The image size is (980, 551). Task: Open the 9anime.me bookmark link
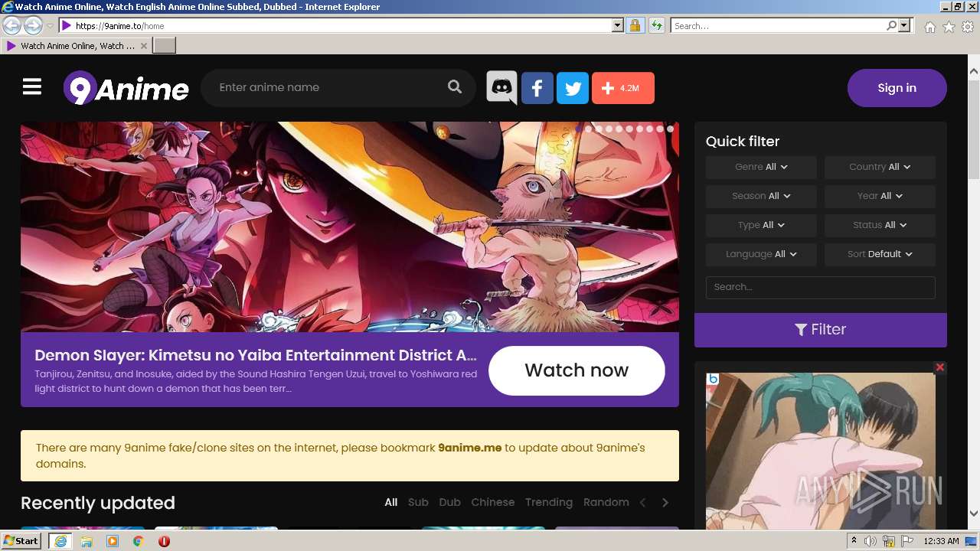(x=470, y=448)
